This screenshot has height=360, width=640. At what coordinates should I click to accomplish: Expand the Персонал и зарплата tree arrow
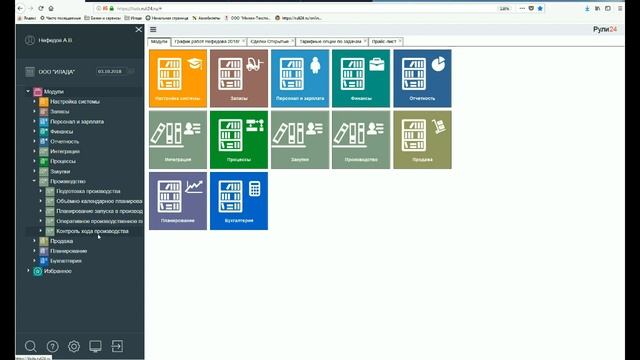click(x=35, y=121)
